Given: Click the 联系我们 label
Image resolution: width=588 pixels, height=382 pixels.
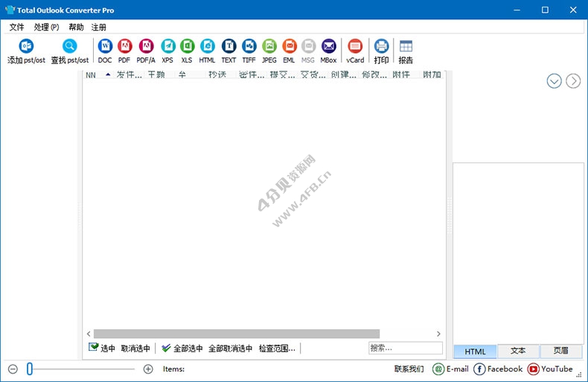Looking at the screenshot, I should pos(409,369).
